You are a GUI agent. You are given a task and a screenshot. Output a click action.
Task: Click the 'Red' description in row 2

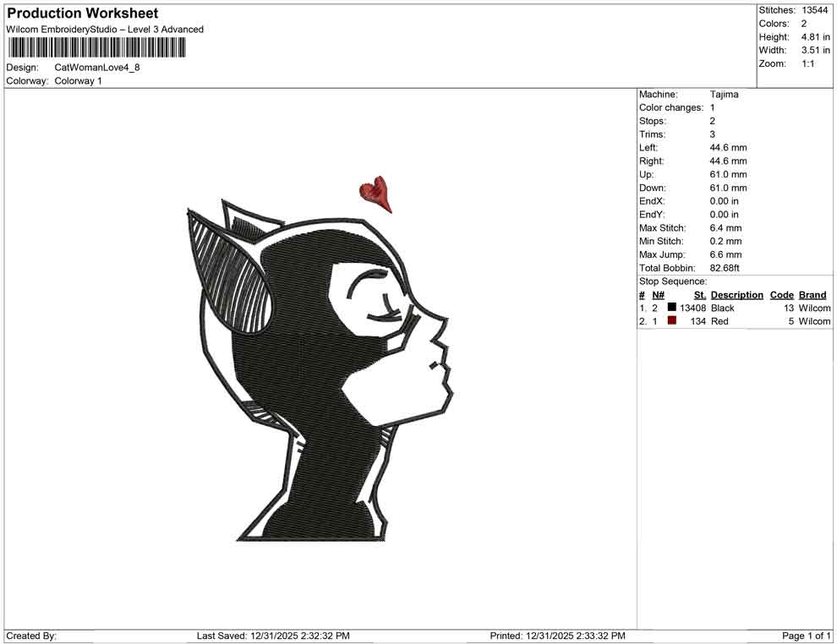pyautogui.click(x=719, y=321)
